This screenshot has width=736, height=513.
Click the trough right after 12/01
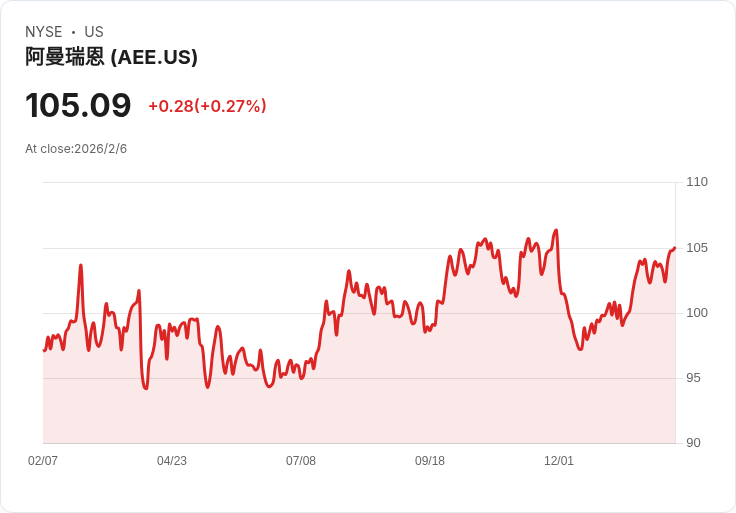click(x=580, y=349)
